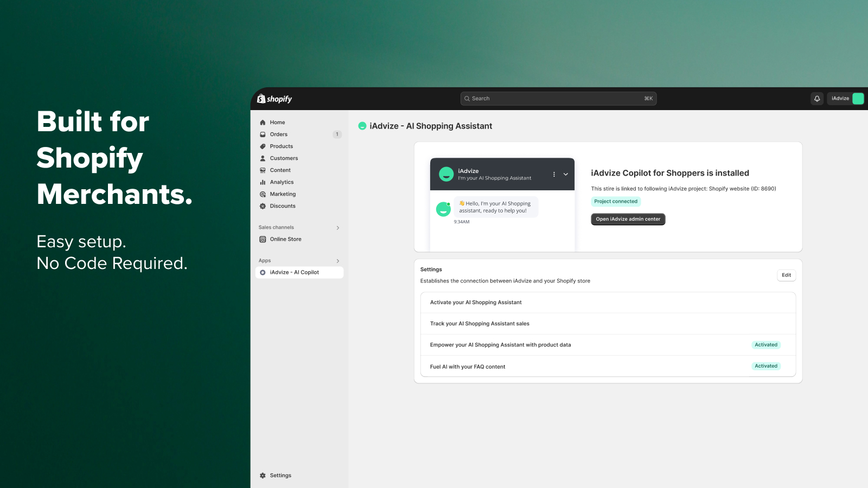Image resolution: width=868 pixels, height=488 pixels.
Task: Click the Marketing target icon
Action: click(263, 194)
